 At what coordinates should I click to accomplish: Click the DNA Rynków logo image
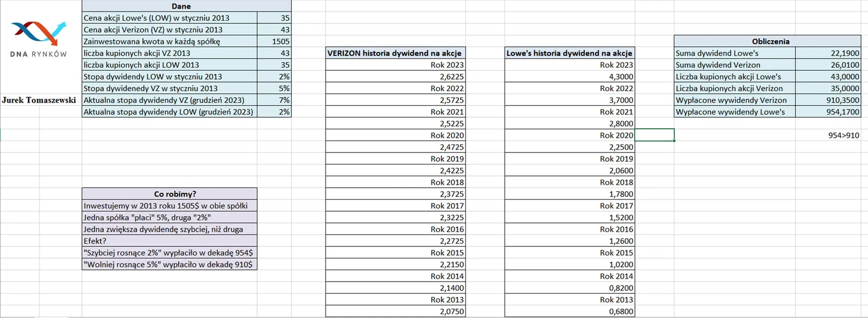pos(39,39)
